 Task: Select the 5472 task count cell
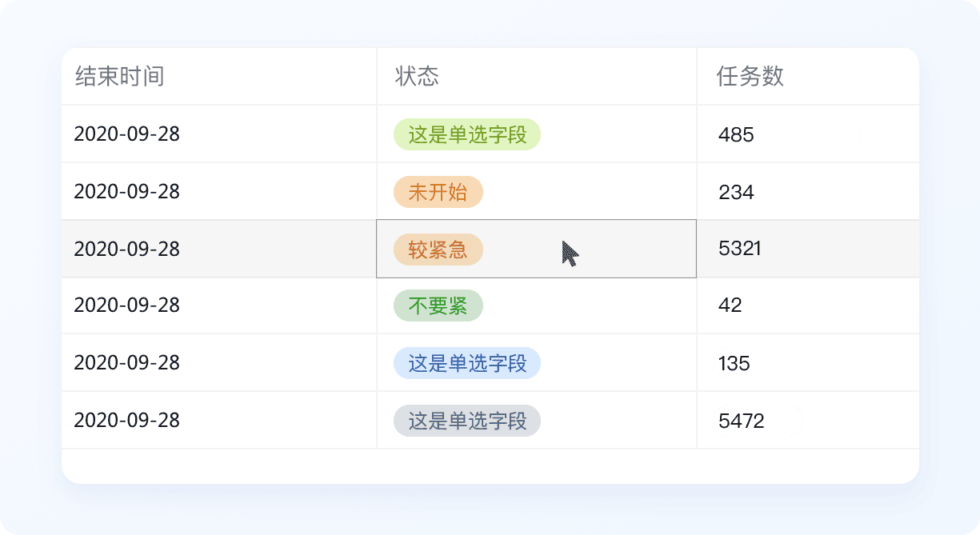pyautogui.click(x=742, y=421)
